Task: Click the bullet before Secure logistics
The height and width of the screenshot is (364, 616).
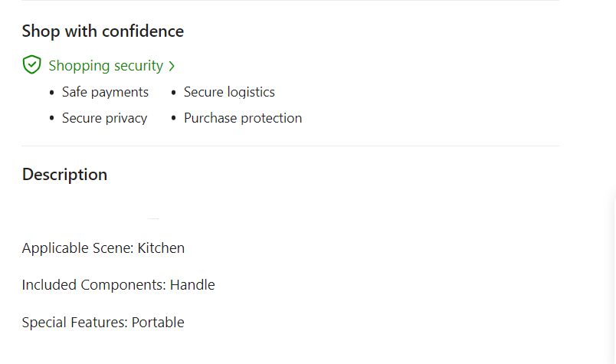Action: pos(173,93)
